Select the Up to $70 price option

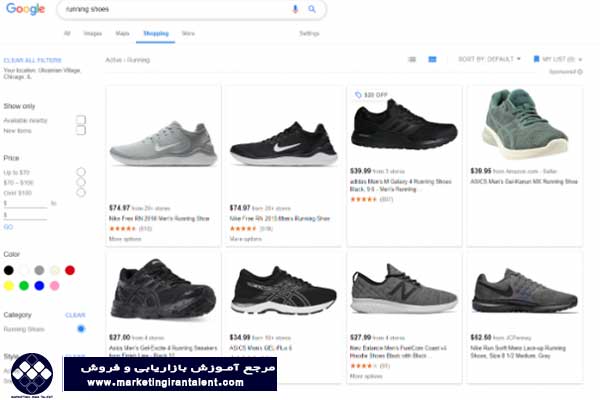(x=81, y=172)
